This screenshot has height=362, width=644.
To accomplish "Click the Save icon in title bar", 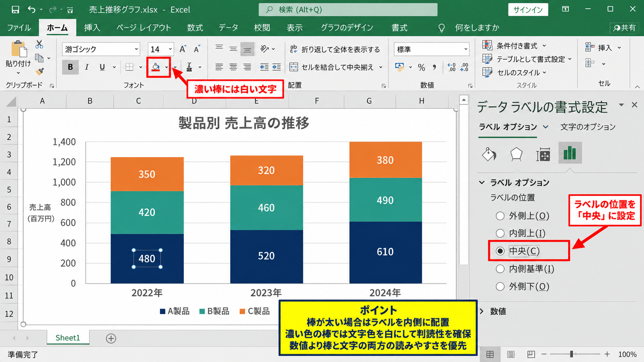I will coord(15,10).
